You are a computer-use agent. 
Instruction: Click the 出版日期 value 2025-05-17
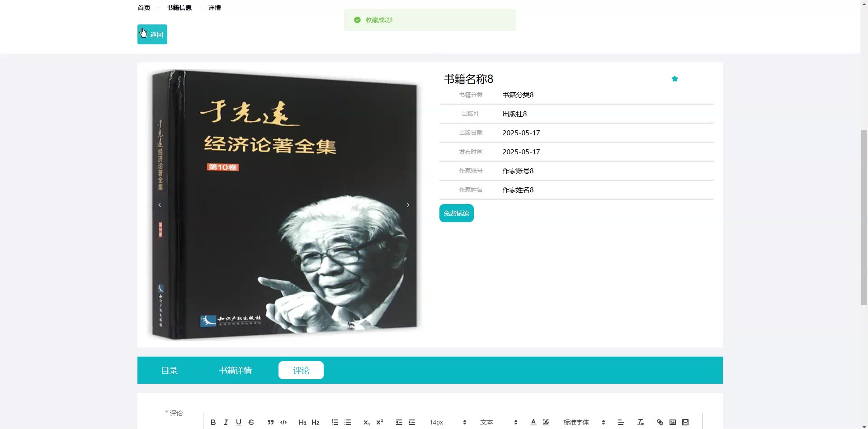[521, 133]
